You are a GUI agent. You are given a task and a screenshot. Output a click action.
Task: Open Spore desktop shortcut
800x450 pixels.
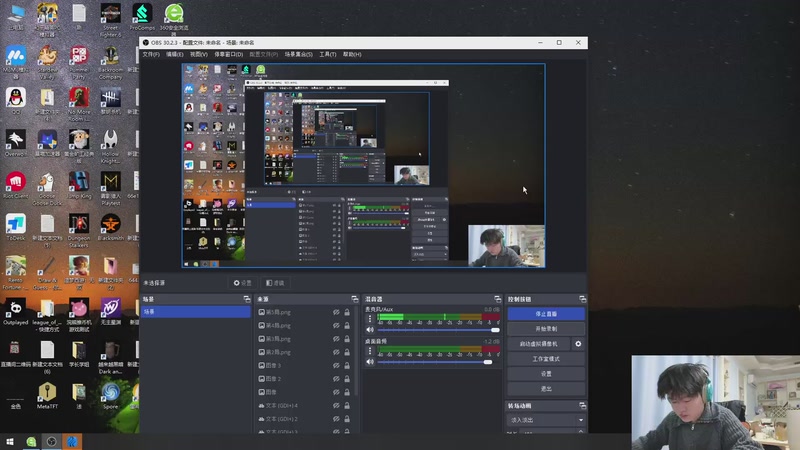[110, 396]
